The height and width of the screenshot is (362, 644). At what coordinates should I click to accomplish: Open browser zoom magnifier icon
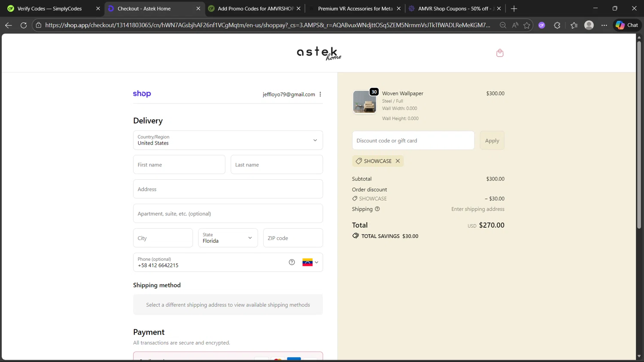click(503, 25)
